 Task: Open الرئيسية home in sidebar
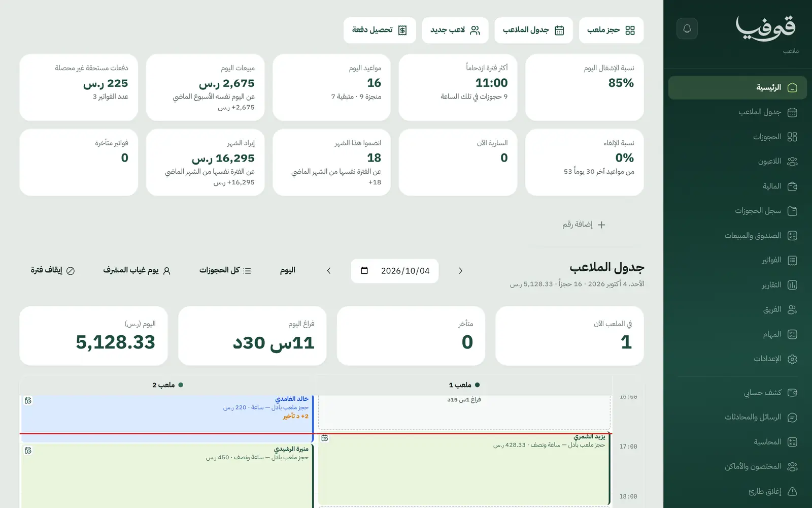click(737, 88)
